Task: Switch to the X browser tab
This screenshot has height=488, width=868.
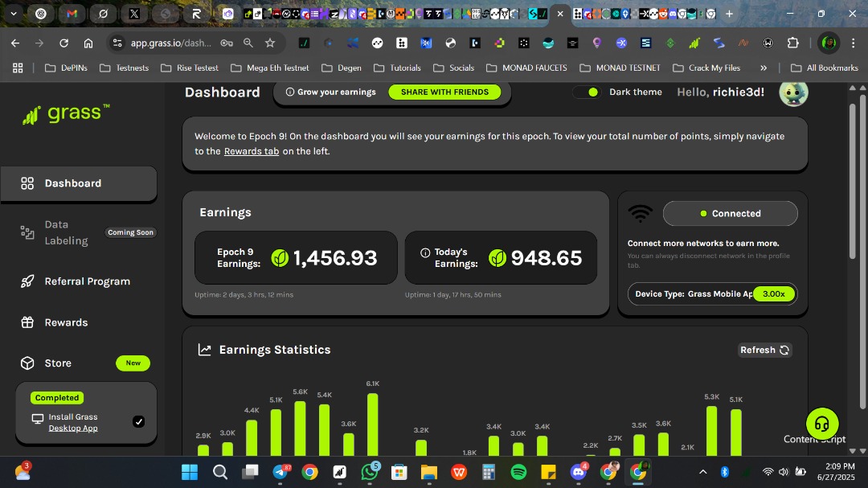Action: click(x=134, y=14)
